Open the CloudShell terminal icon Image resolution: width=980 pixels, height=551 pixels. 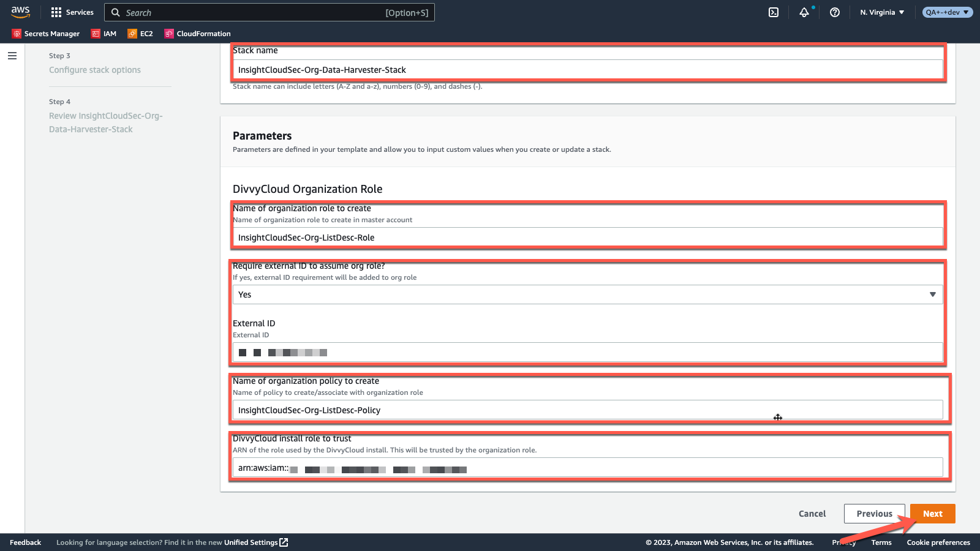(x=774, y=12)
